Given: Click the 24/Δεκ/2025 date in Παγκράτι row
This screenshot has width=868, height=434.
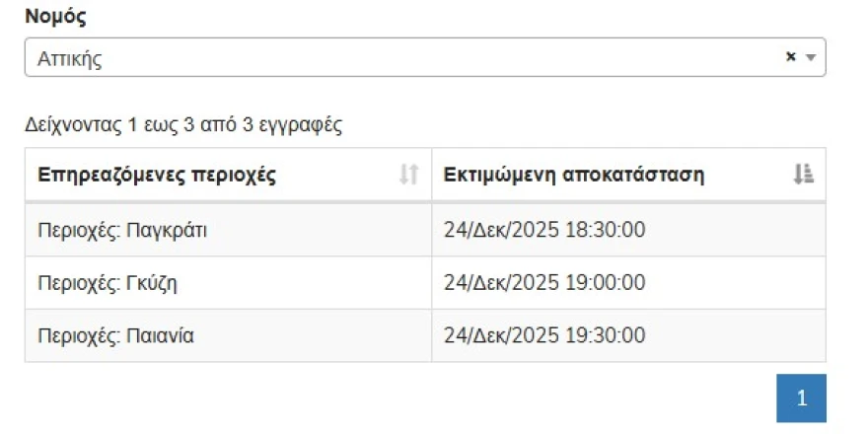Looking at the screenshot, I should [x=502, y=231].
